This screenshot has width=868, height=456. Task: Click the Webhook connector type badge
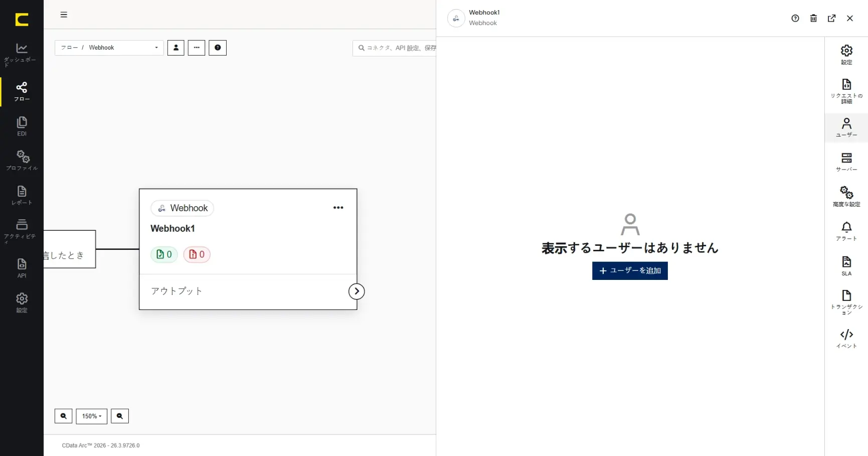pyautogui.click(x=182, y=208)
